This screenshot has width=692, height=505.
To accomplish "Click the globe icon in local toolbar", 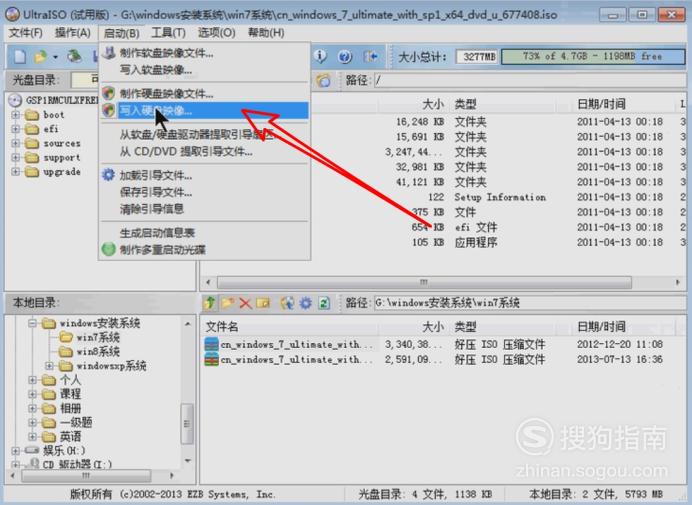I will [287, 303].
